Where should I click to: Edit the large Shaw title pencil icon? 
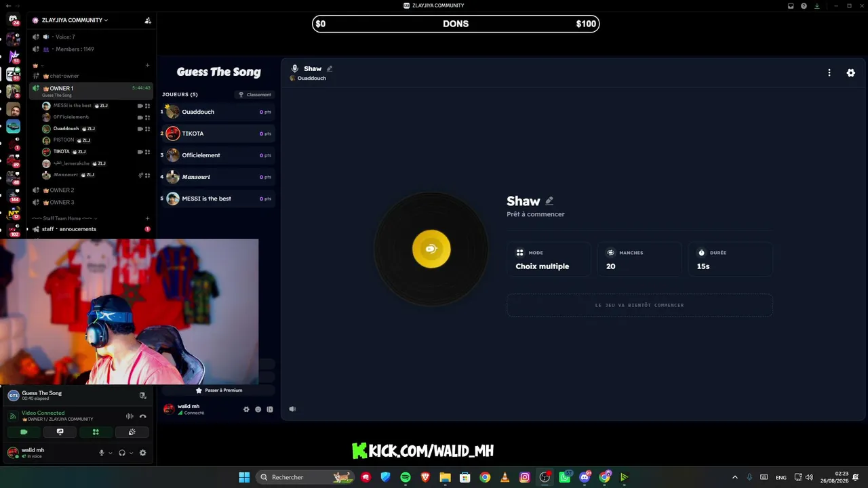pos(549,201)
